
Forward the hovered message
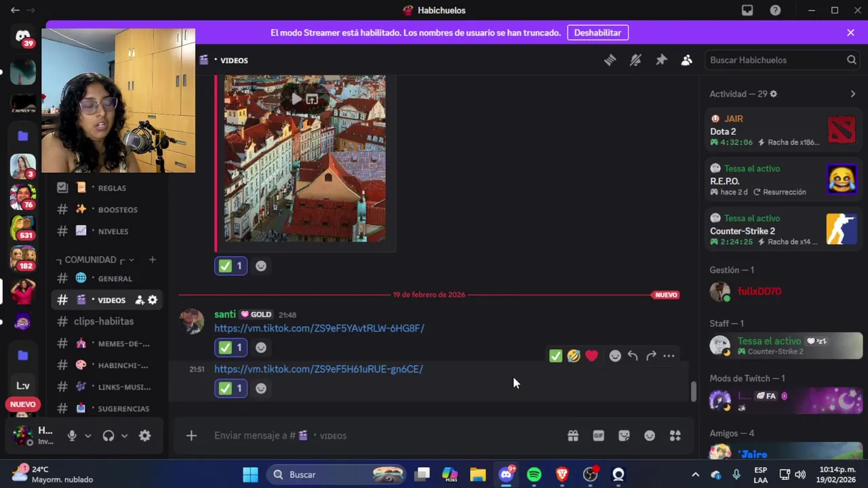(651, 356)
